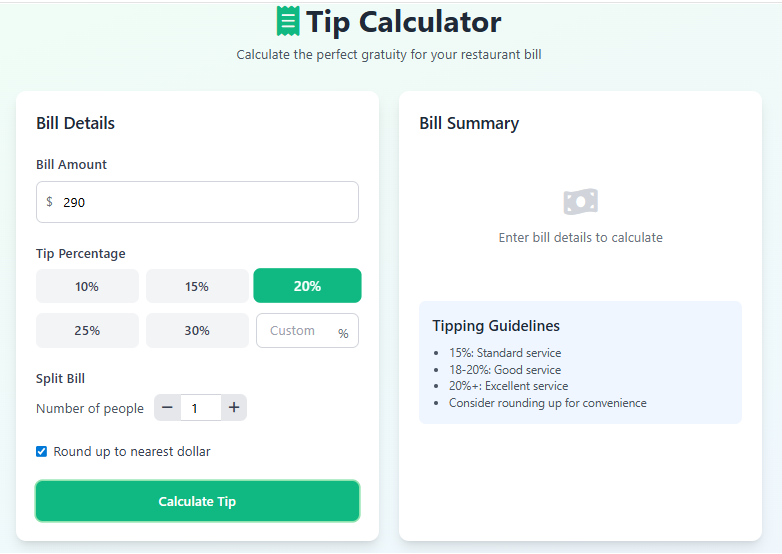Click the Bill Summary heading

[x=469, y=124]
